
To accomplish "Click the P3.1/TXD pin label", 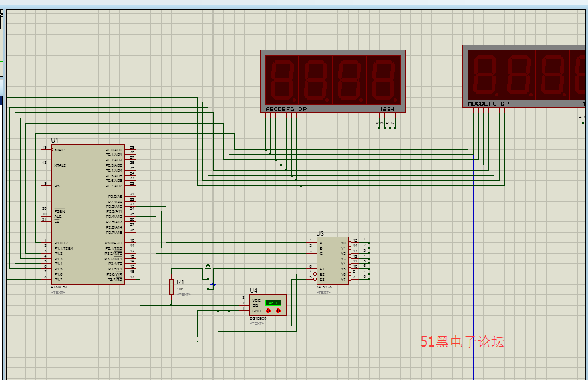I will tap(113, 248).
